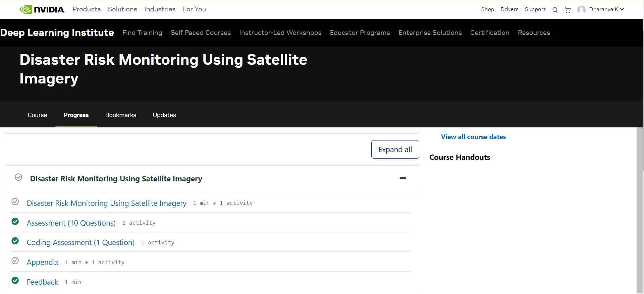
Task: Go to the Course tab
Action: tap(37, 115)
